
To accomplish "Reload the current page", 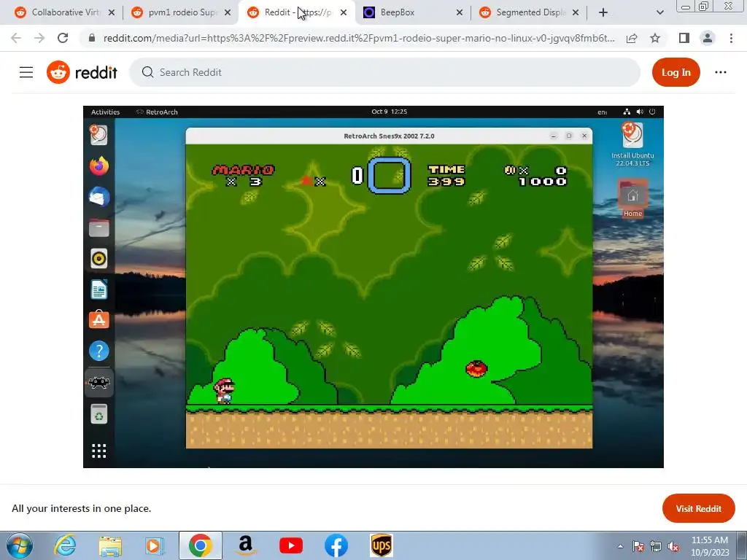I will 63,38.
